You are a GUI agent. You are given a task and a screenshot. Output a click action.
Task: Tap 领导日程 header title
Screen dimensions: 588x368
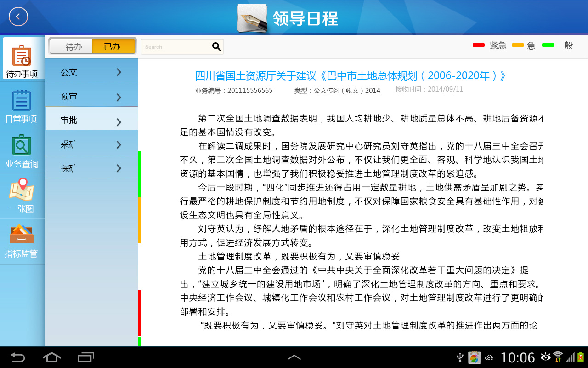[305, 18]
